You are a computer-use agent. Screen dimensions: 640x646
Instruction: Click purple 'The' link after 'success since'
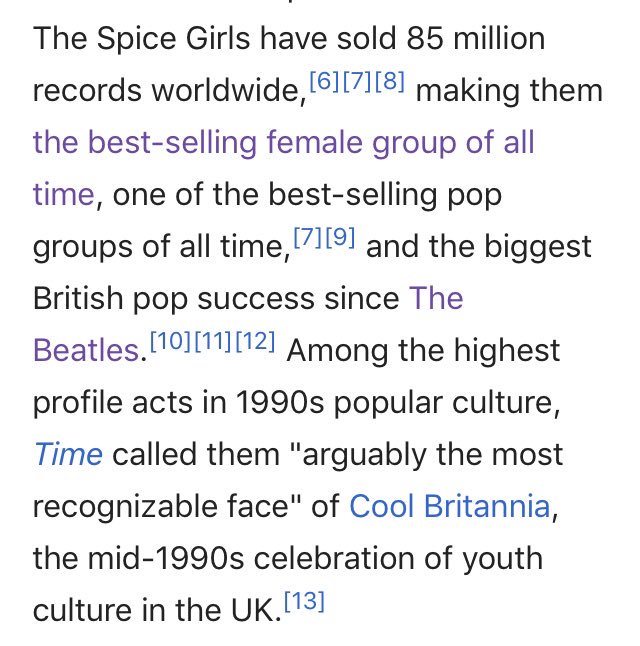(436, 298)
